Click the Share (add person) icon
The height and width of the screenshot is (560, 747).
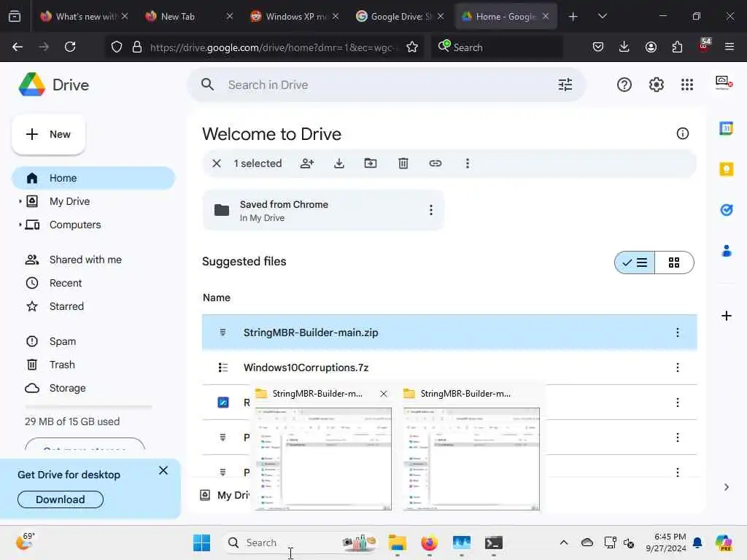pos(307,163)
